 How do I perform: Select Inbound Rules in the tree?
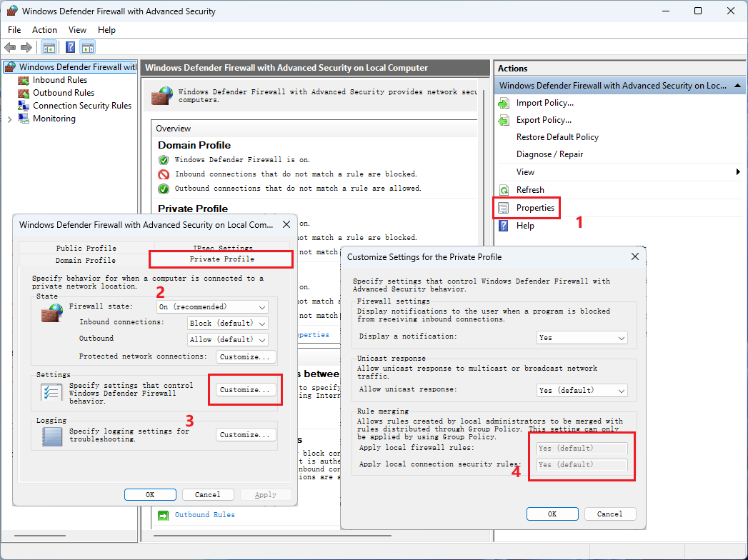point(59,79)
